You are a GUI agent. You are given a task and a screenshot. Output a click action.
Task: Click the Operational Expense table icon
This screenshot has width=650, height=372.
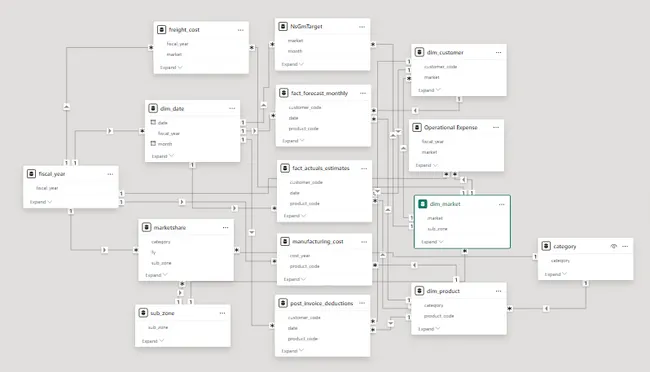(x=417, y=127)
